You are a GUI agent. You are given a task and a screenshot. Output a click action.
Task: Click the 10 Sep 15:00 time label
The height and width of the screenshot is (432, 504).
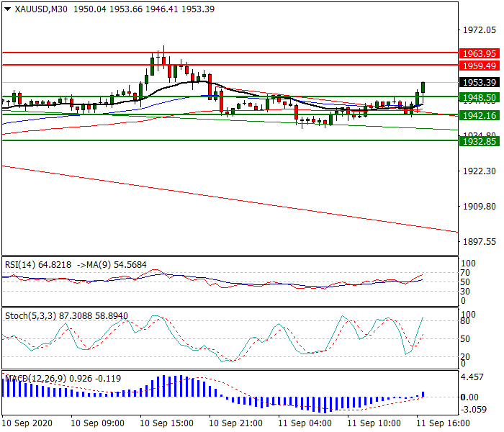pyautogui.click(x=166, y=423)
